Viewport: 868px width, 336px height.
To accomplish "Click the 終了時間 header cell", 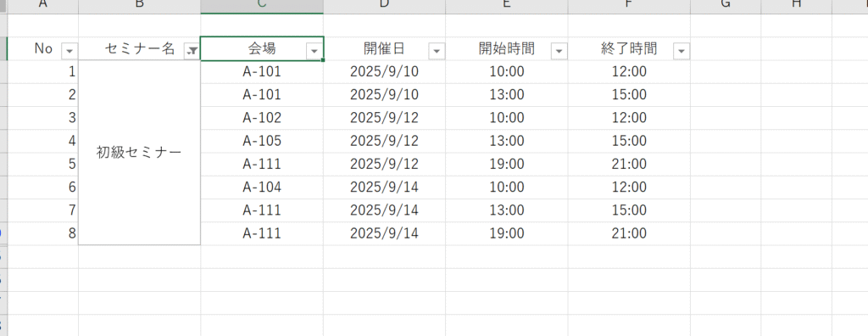I will (x=629, y=49).
